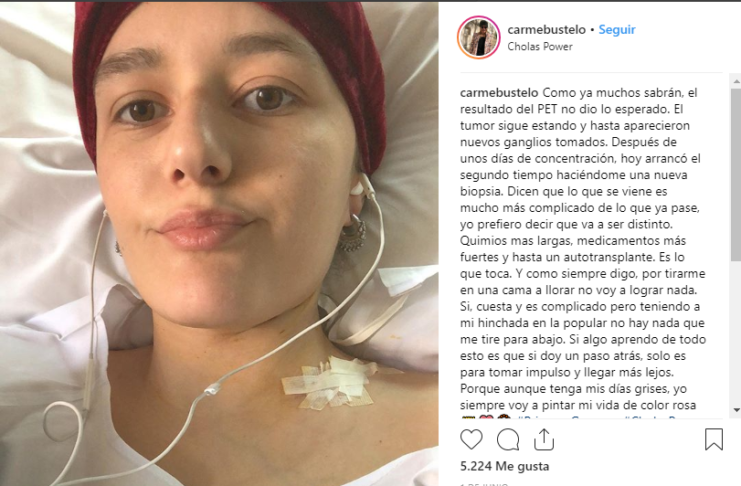Save the post with the bookmark icon
741x486 pixels.
714,439
